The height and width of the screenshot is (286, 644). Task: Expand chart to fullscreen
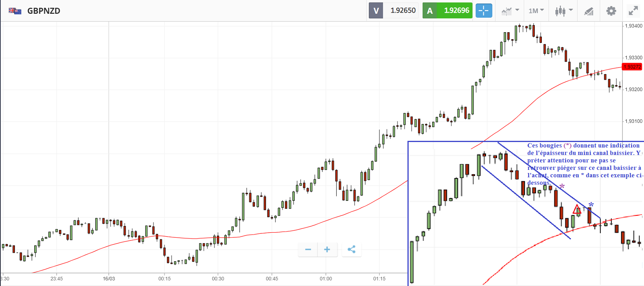(633, 11)
